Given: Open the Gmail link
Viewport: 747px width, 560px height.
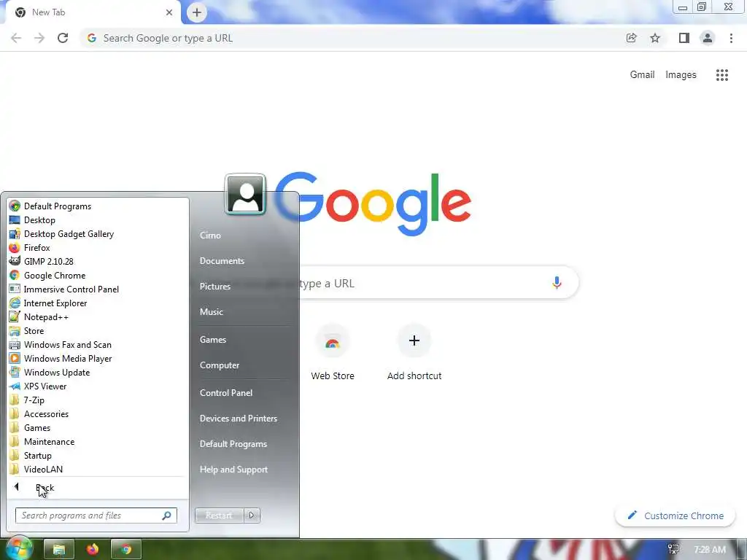Looking at the screenshot, I should click(642, 75).
